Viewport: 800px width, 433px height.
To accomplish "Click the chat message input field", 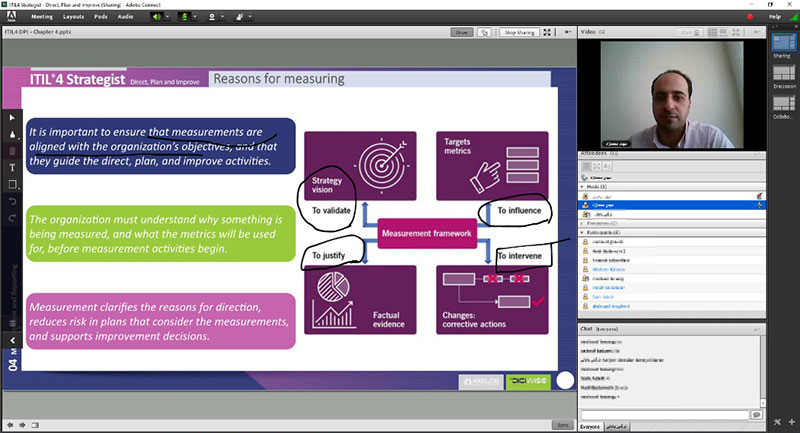I will pyautogui.click(x=664, y=415).
